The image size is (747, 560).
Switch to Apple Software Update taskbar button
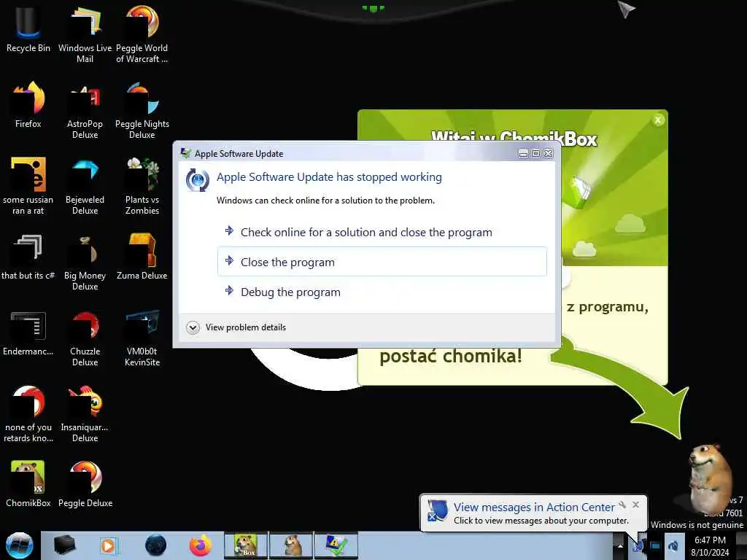coord(336,545)
